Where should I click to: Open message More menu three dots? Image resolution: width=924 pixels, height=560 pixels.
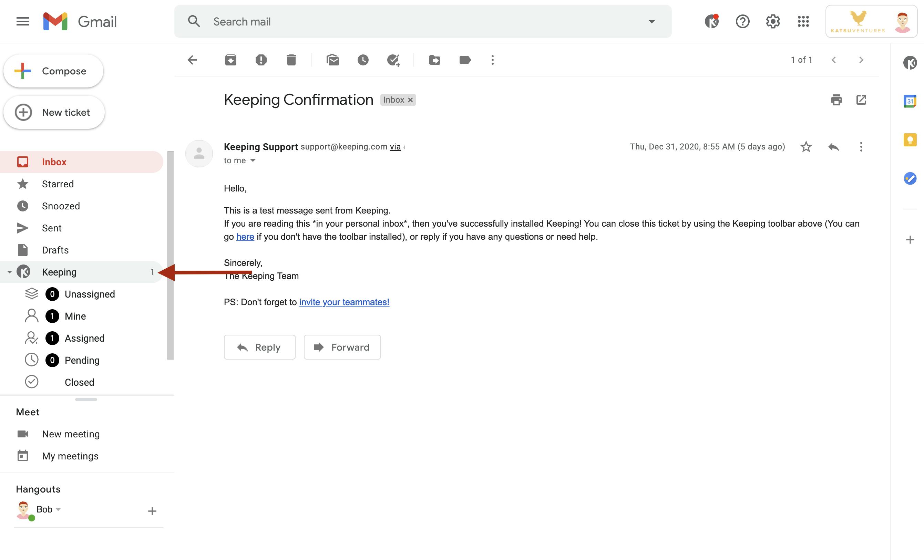pos(861,147)
